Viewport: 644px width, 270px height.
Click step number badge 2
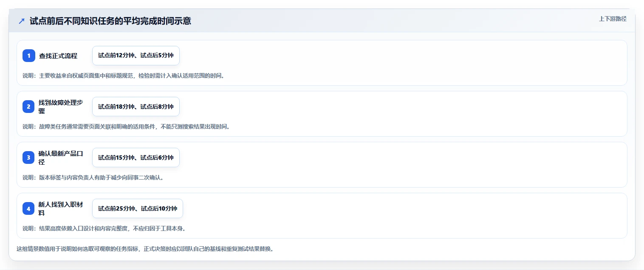pos(29,107)
